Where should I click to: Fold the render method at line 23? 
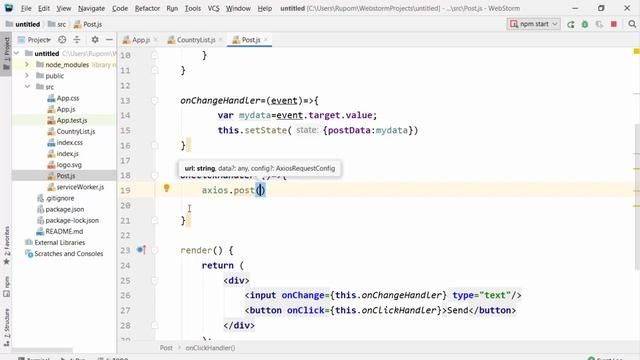click(155, 250)
